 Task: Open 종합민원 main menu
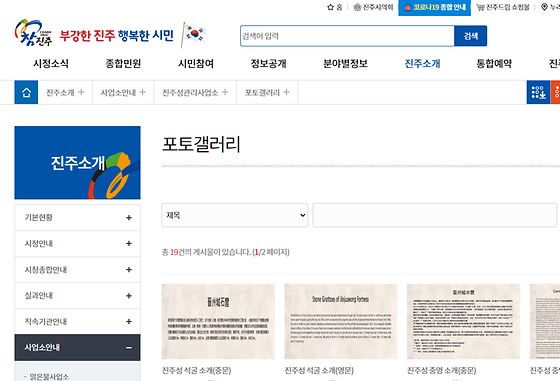point(123,64)
